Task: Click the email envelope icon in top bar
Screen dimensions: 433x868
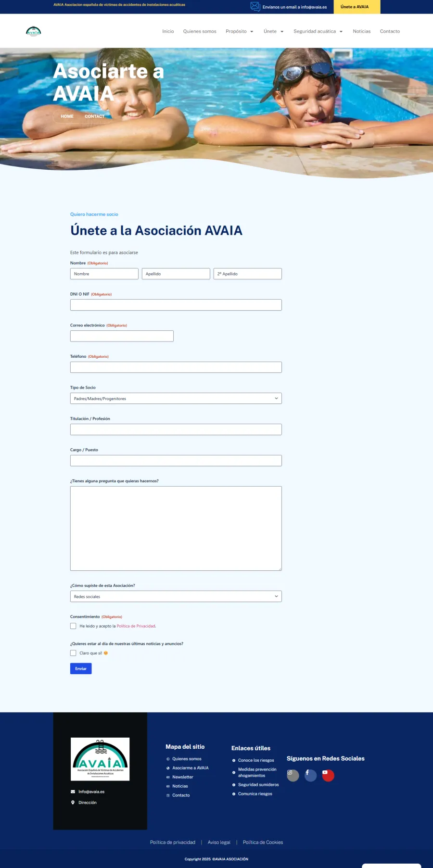Action: (255, 7)
